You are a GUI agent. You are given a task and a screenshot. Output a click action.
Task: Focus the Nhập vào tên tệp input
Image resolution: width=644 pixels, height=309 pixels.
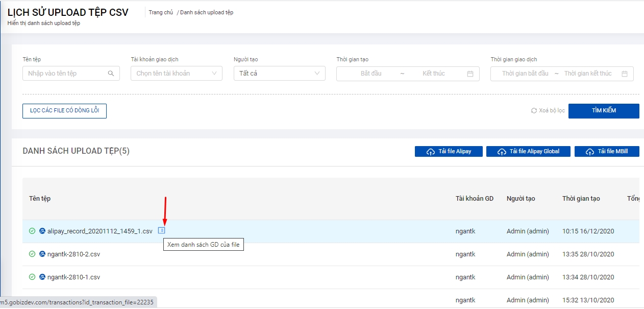pyautogui.click(x=65, y=74)
